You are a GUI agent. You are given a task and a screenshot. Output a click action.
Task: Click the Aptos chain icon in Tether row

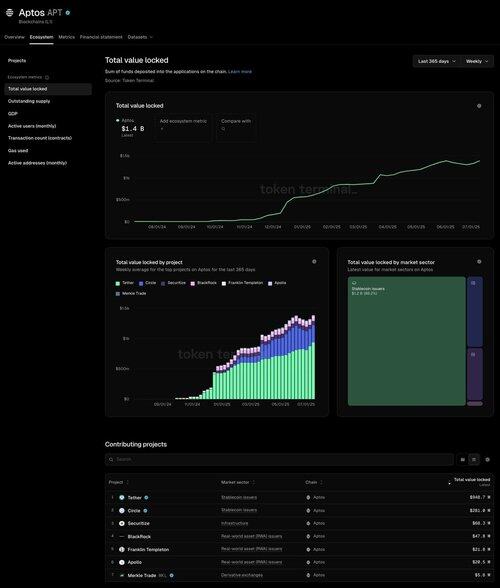click(308, 498)
